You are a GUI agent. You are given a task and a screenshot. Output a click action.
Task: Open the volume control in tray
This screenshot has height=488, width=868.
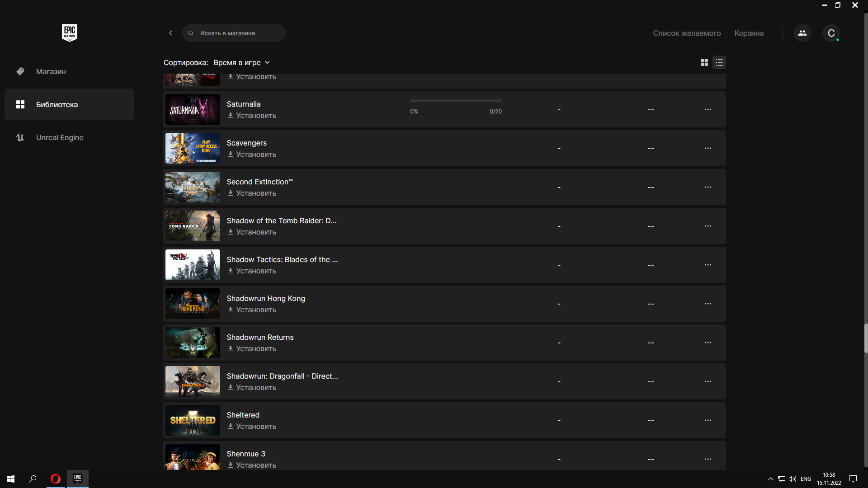click(793, 479)
